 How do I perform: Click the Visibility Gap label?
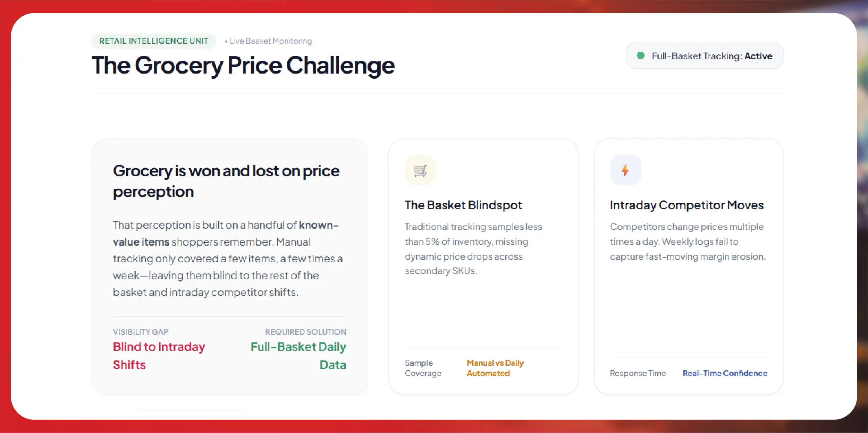(141, 332)
